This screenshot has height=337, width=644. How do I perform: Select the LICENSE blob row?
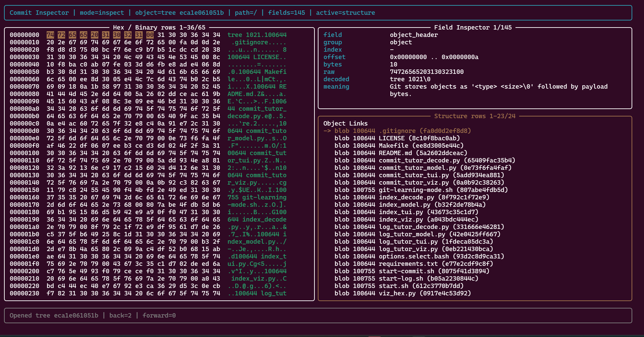pos(397,138)
